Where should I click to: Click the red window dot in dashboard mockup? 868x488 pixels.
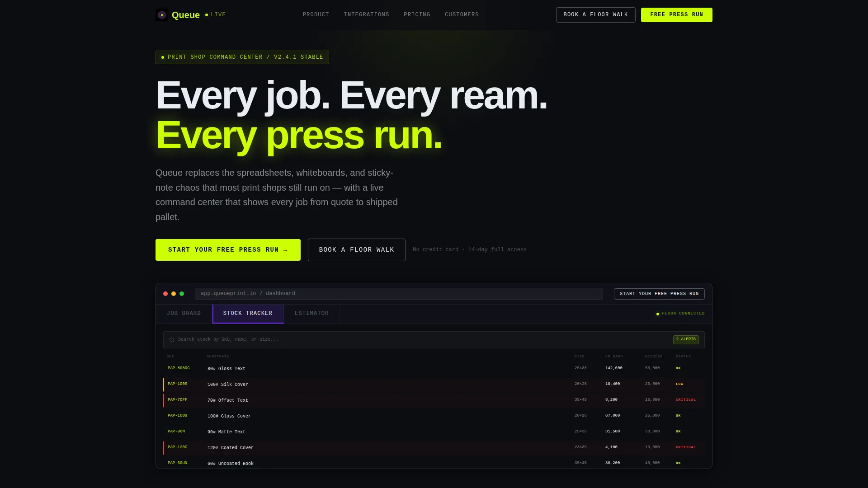tap(165, 294)
